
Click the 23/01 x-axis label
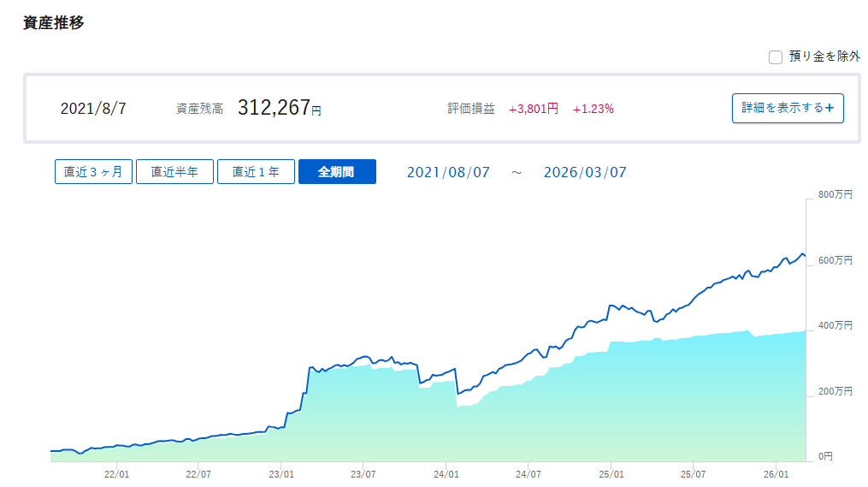pos(281,472)
